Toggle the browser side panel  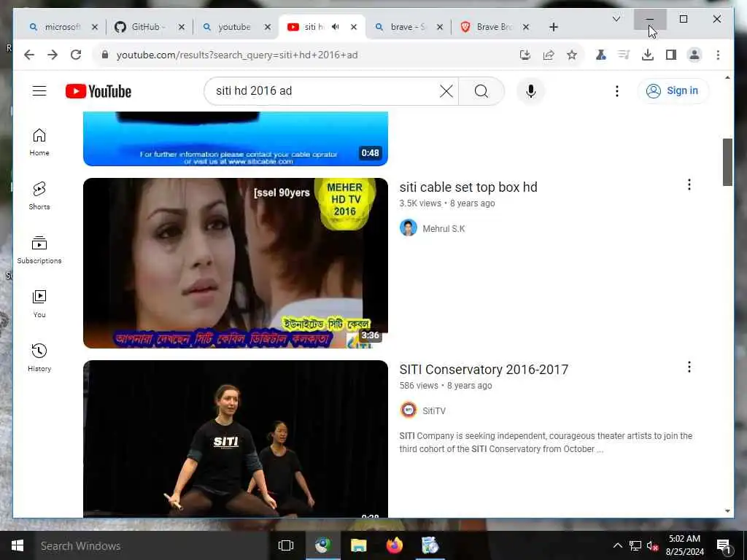point(671,55)
